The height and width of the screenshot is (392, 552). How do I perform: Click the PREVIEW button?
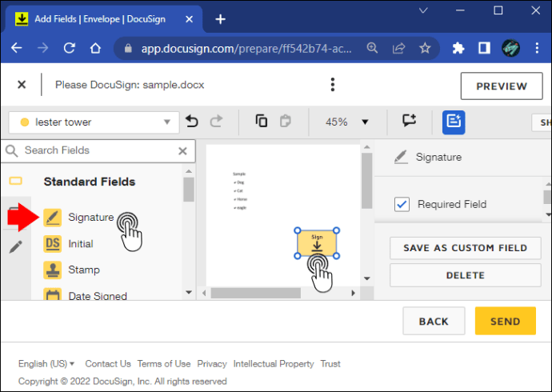point(502,86)
